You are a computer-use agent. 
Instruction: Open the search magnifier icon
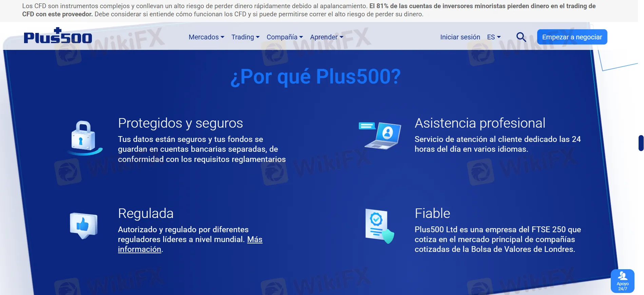521,37
